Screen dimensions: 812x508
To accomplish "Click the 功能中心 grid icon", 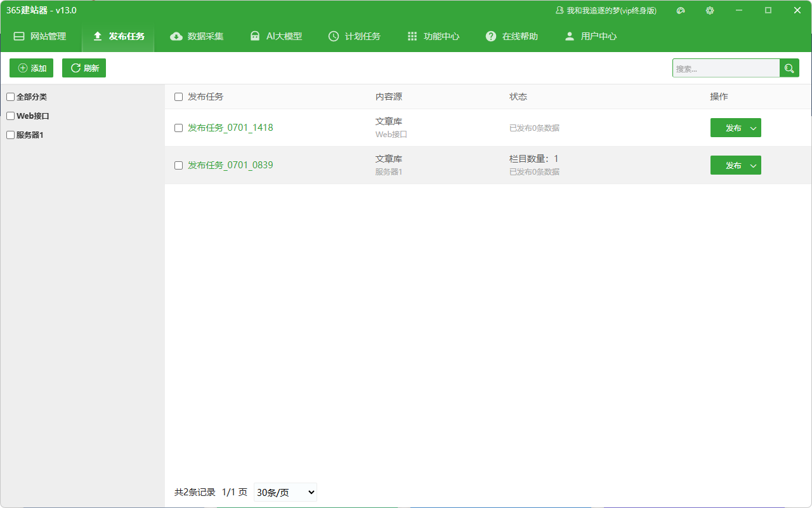I will 412,36.
